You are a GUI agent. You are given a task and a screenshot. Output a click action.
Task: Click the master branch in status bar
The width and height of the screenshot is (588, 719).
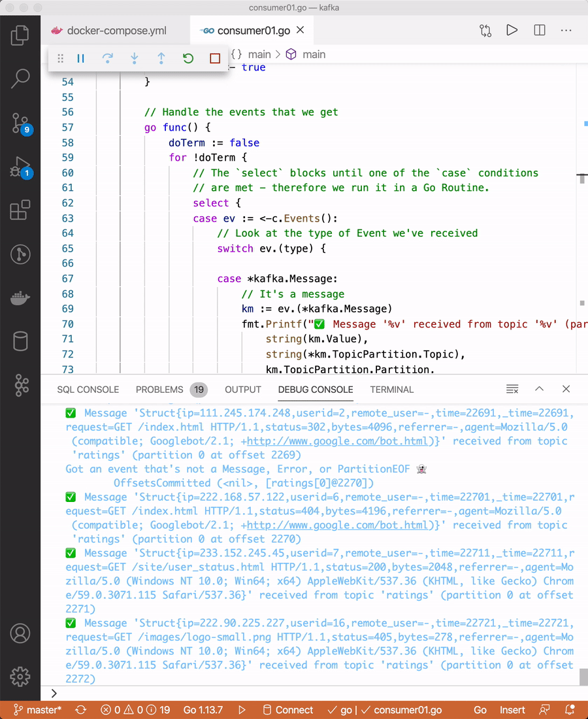tap(39, 710)
